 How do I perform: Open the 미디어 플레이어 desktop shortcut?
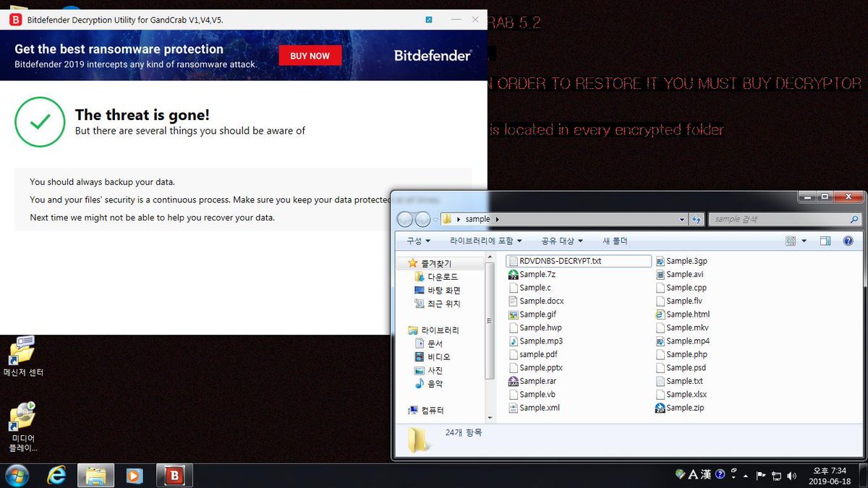coord(22,427)
